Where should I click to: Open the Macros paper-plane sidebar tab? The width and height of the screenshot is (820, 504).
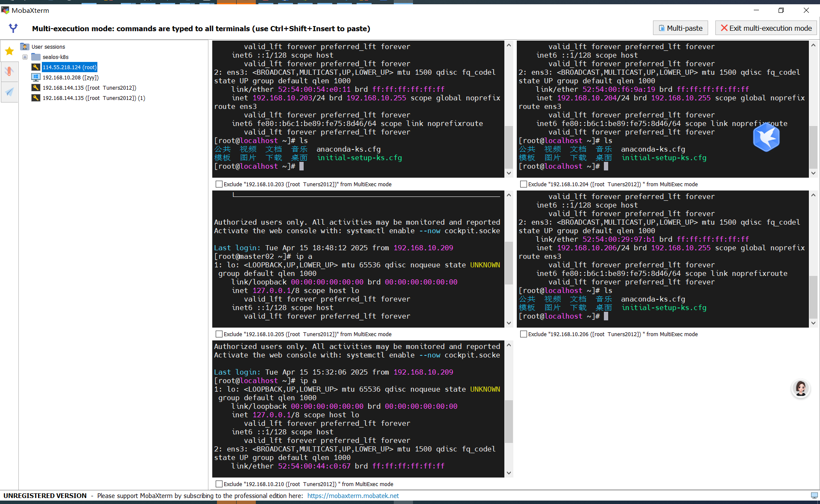point(9,92)
